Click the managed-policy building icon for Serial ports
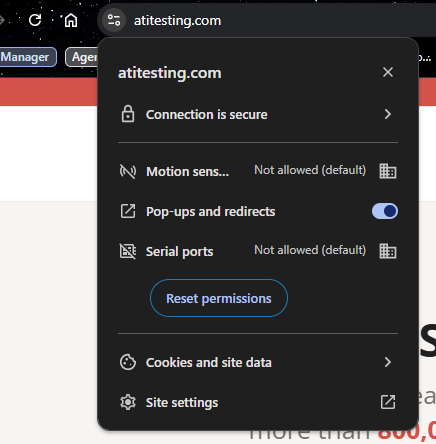Viewport: 436px width, 444px height. click(x=388, y=251)
